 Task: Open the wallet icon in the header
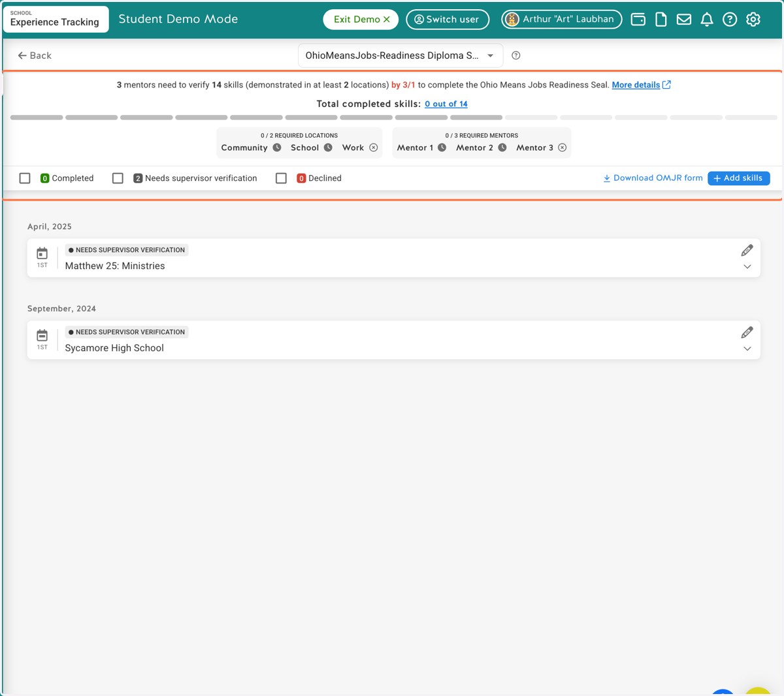[x=638, y=20]
